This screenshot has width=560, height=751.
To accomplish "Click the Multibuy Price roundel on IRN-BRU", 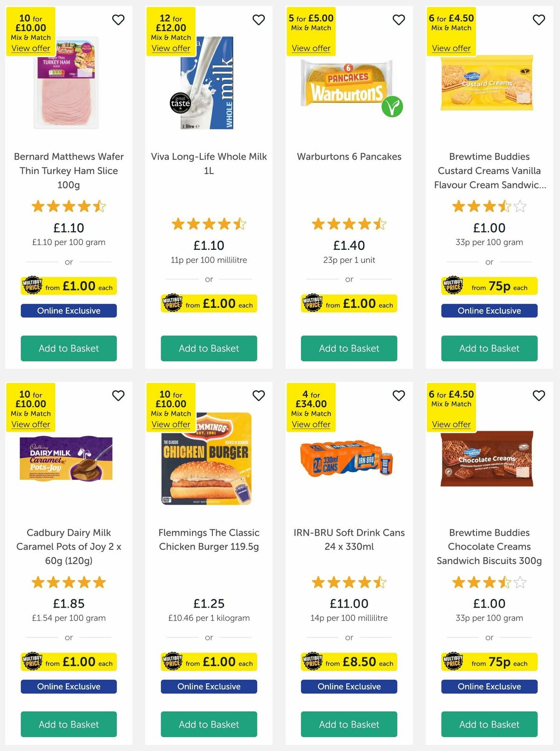I will tap(313, 662).
